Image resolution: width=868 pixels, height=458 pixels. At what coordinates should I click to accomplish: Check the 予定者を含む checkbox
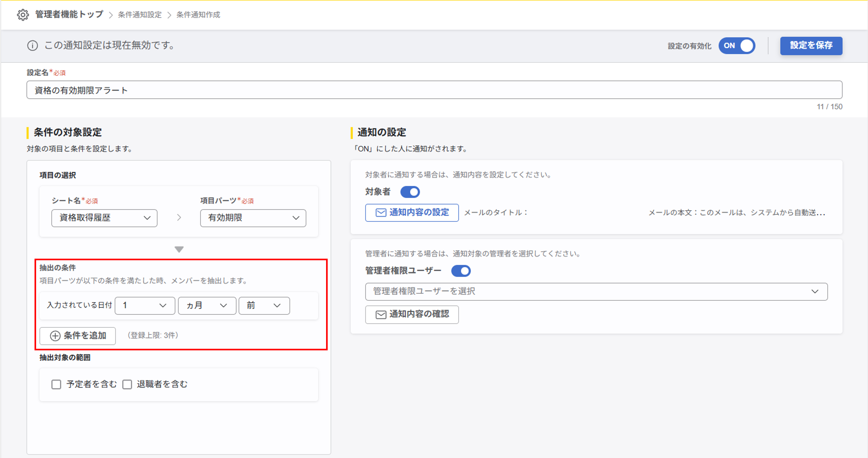coord(56,384)
